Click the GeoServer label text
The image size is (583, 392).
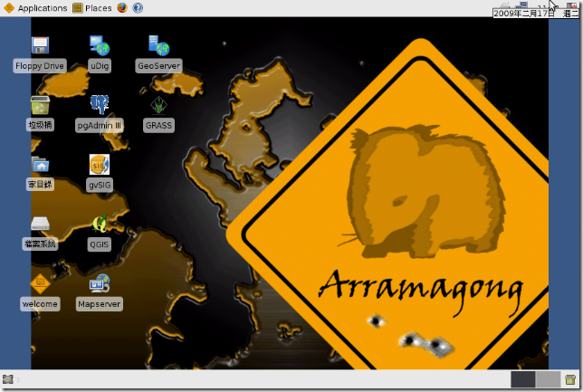(158, 66)
